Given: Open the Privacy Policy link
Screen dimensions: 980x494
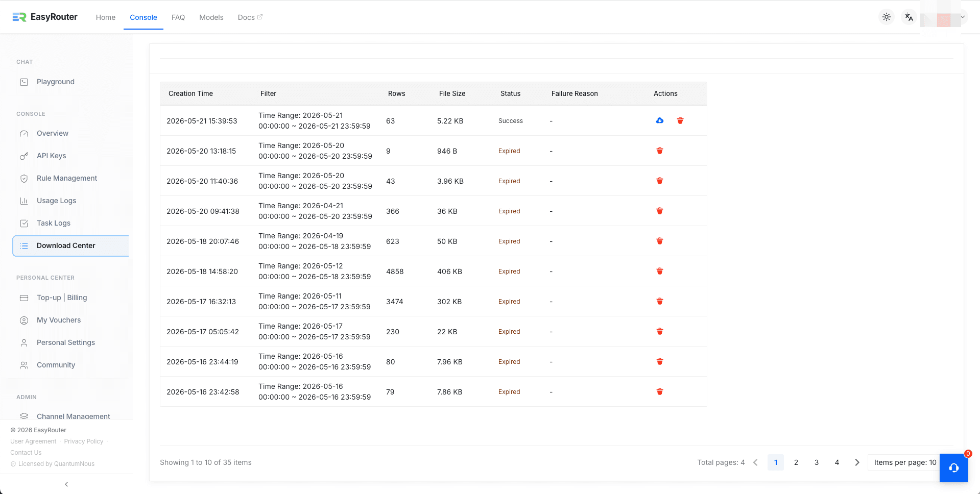Looking at the screenshot, I should point(84,441).
